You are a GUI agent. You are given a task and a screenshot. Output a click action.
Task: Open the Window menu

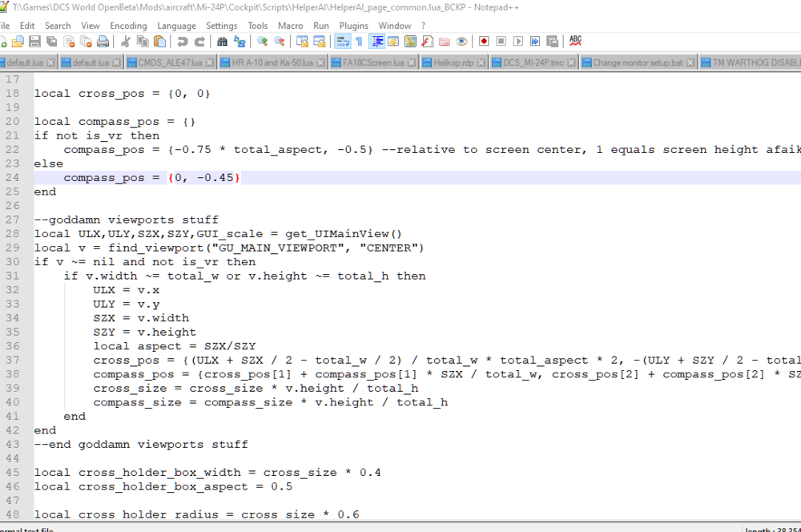(394, 26)
